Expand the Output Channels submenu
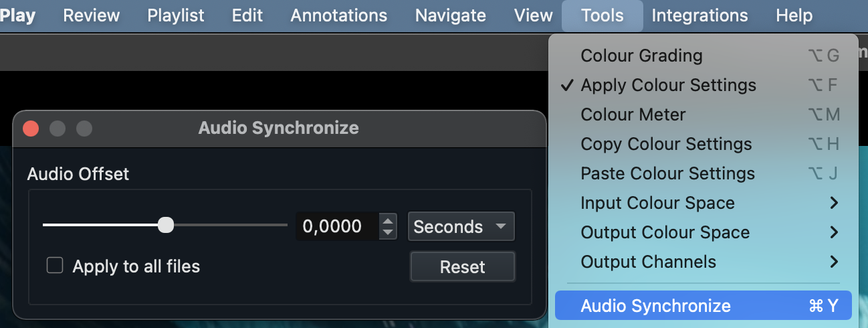This screenshot has height=328, width=868. pos(703,262)
